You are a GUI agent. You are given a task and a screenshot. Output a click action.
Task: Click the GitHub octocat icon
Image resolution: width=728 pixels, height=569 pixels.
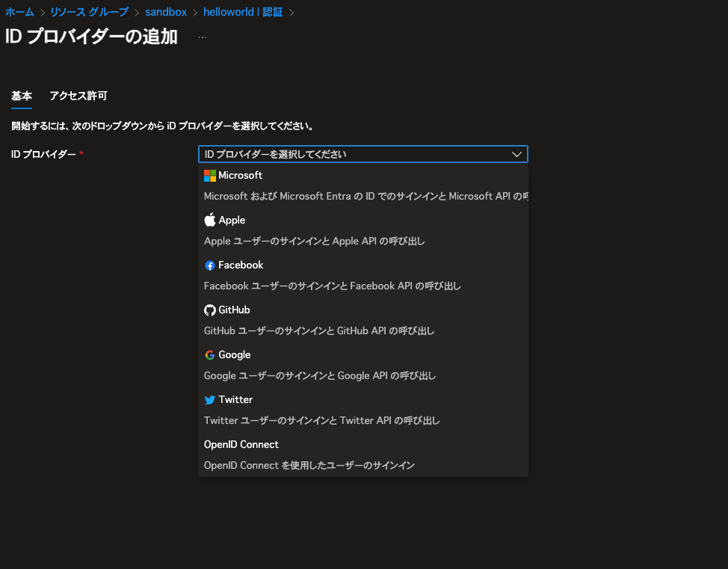(210, 310)
